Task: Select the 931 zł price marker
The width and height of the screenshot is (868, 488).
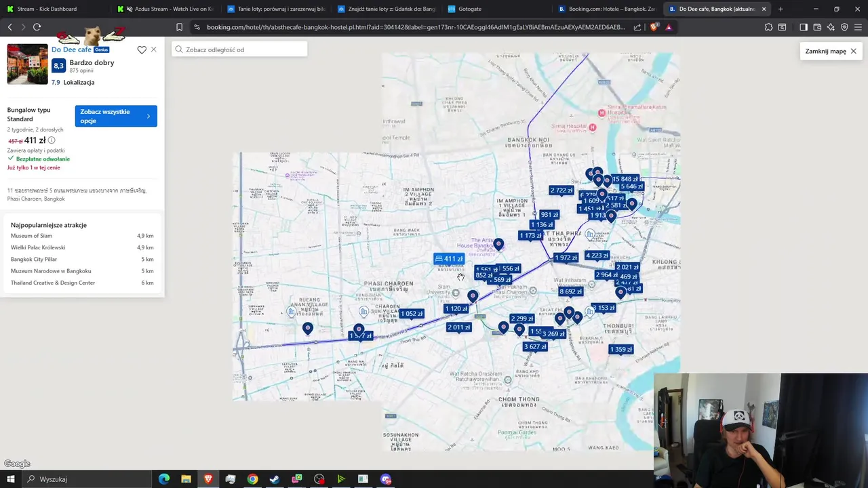Action: pos(549,215)
